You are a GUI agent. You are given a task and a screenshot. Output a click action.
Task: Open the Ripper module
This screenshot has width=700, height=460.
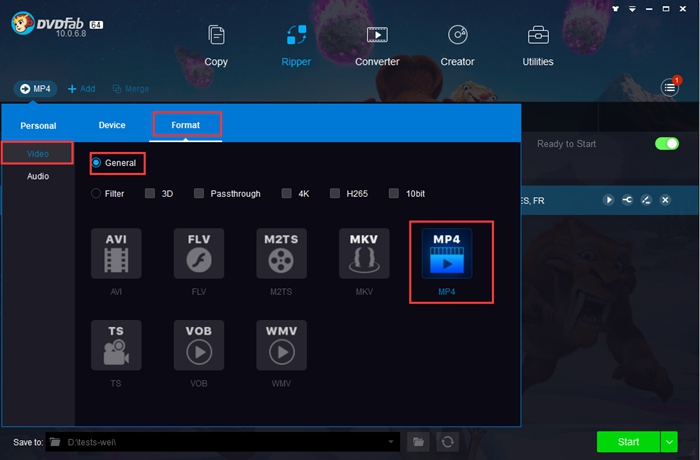coord(296,46)
